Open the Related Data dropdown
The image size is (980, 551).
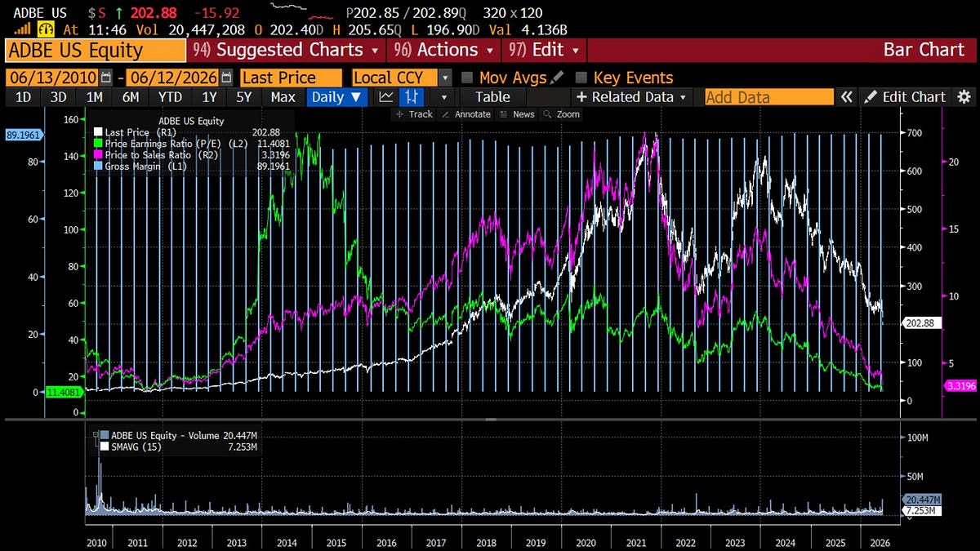[x=632, y=97]
